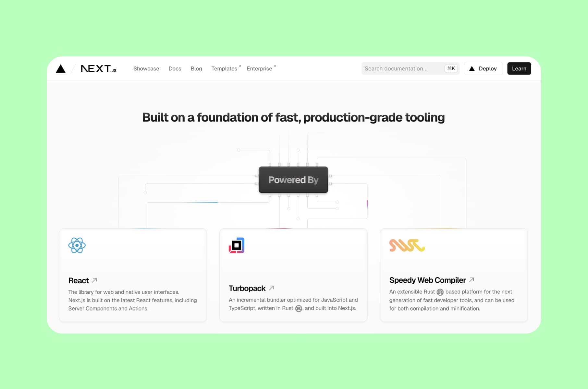Focus the Search documentation field
The width and height of the screenshot is (588, 389).
(410, 69)
